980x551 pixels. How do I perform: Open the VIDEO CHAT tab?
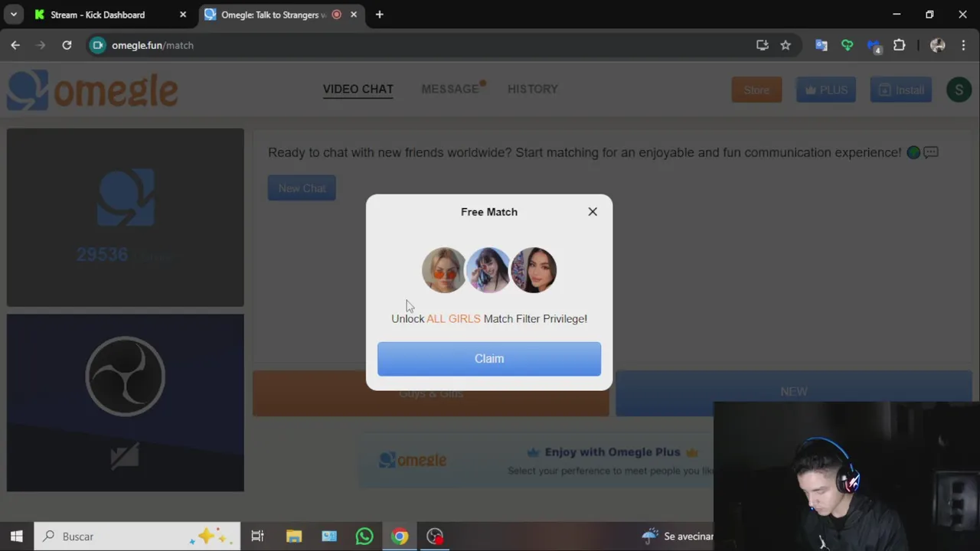pos(358,90)
